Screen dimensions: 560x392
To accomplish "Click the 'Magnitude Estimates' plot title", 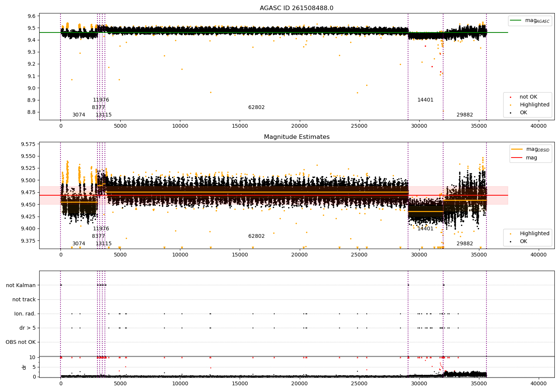I will coord(297,137).
